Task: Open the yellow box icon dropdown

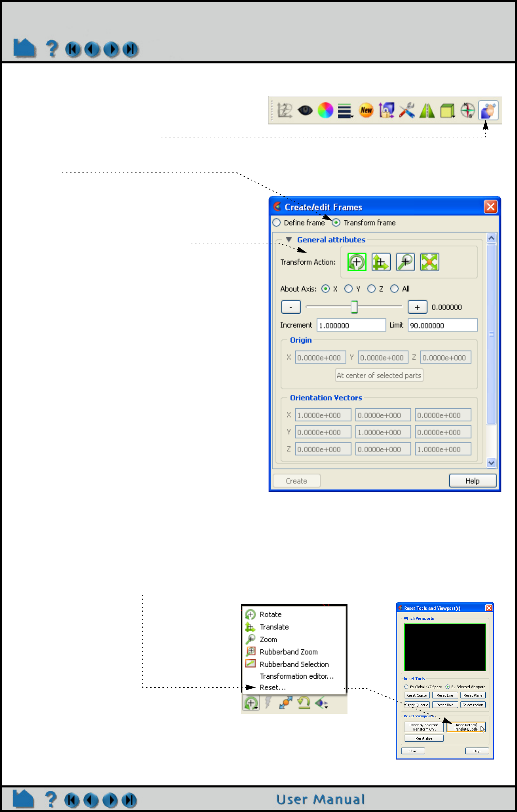Action: (448, 111)
